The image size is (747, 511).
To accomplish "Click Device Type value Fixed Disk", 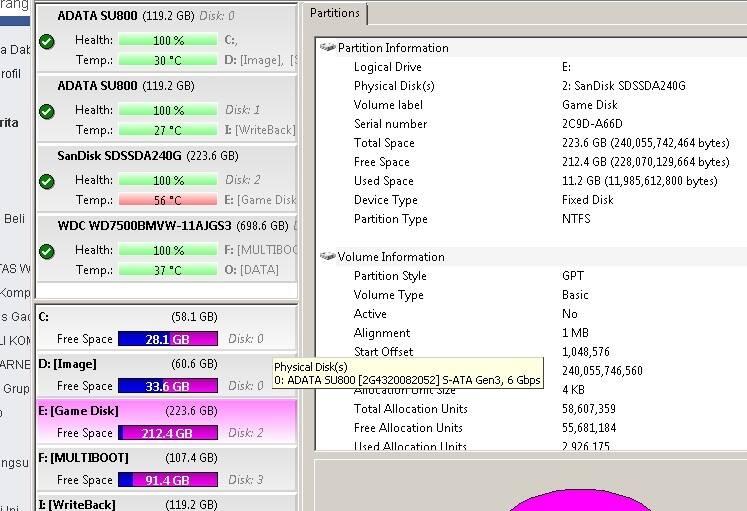I will click(x=587, y=200).
